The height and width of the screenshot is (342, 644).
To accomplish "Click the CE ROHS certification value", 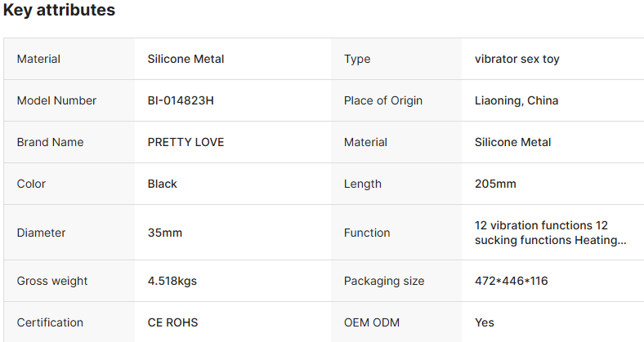I will (172, 322).
